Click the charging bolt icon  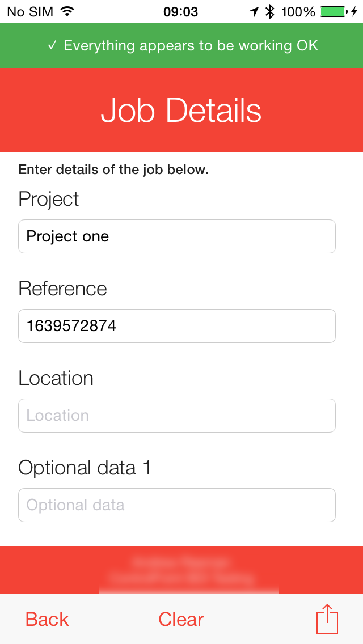[354, 11]
